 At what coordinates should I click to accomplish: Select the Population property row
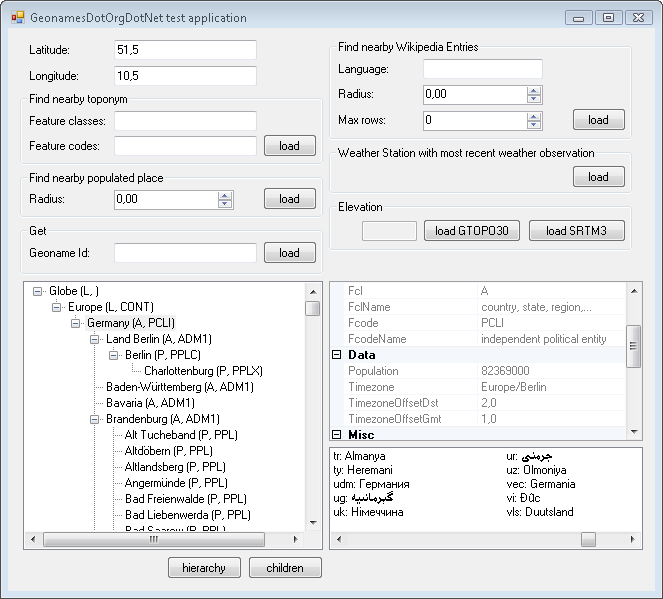tap(485, 371)
